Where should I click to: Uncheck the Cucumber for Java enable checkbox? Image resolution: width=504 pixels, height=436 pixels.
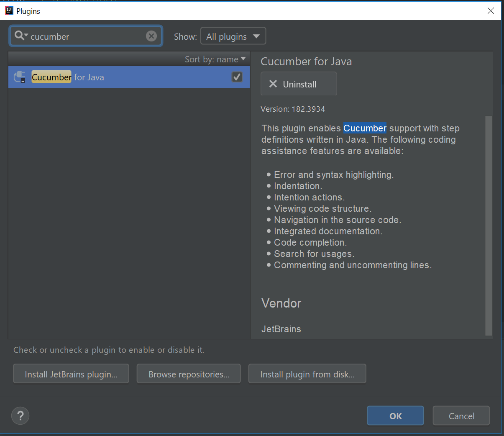(237, 77)
